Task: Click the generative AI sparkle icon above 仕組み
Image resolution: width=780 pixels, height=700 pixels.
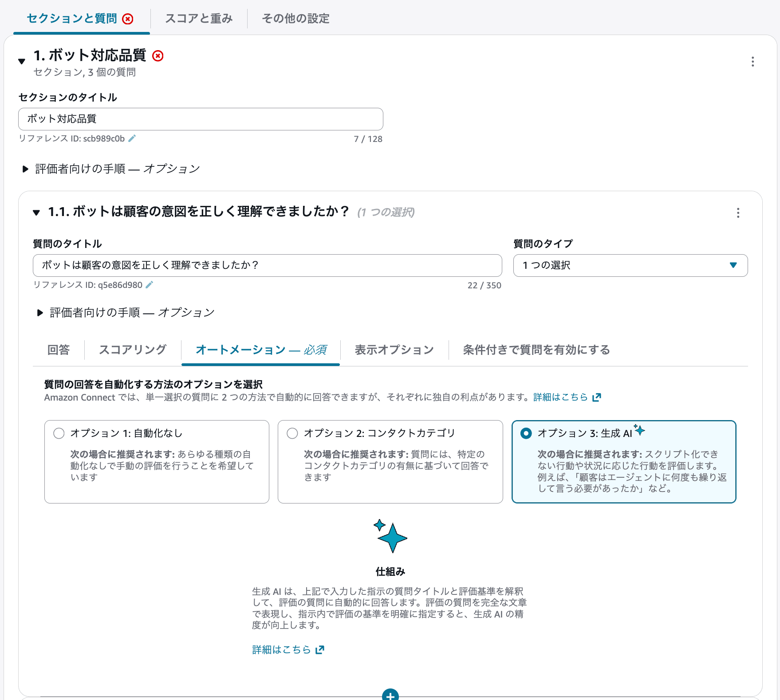Action: pyautogui.click(x=390, y=536)
